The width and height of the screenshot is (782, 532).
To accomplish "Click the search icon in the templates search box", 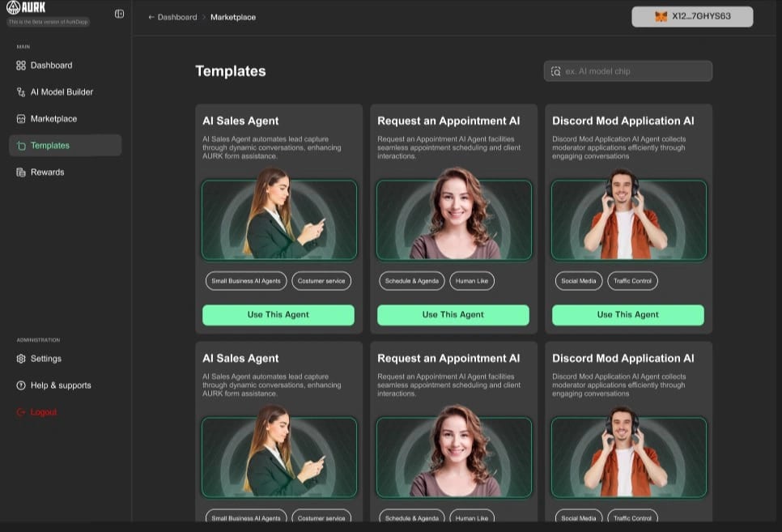I will click(x=555, y=71).
